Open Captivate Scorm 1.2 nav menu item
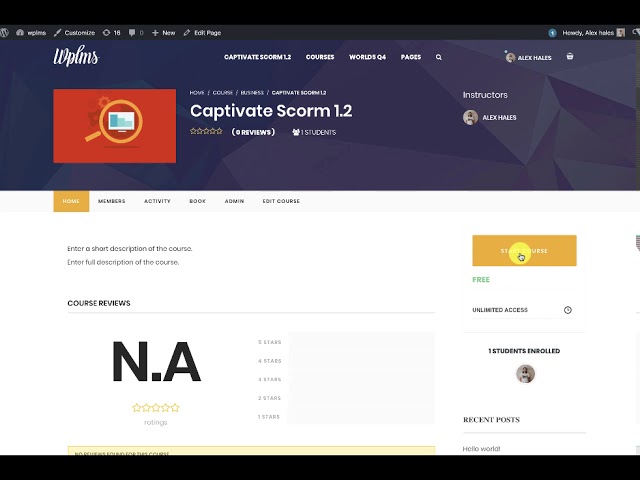 pyautogui.click(x=258, y=57)
